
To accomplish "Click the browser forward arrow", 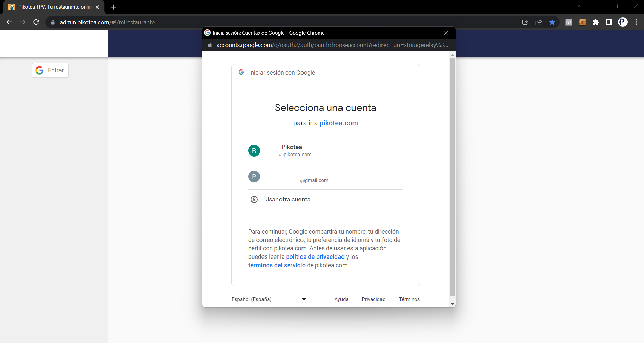I will click(x=23, y=22).
